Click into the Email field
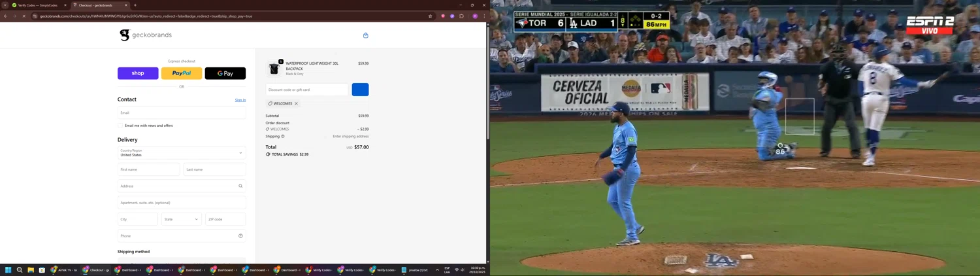Image resolution: width=980 pixels, height=276 pixels. click(182, 112)
